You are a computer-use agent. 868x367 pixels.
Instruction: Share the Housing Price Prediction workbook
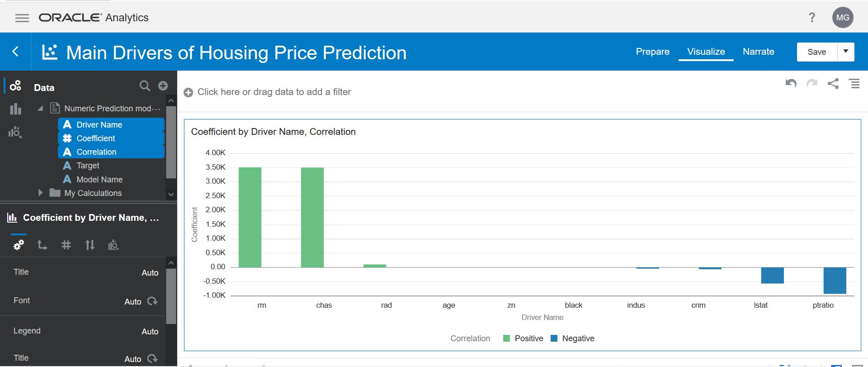click(x=833, y=84)
